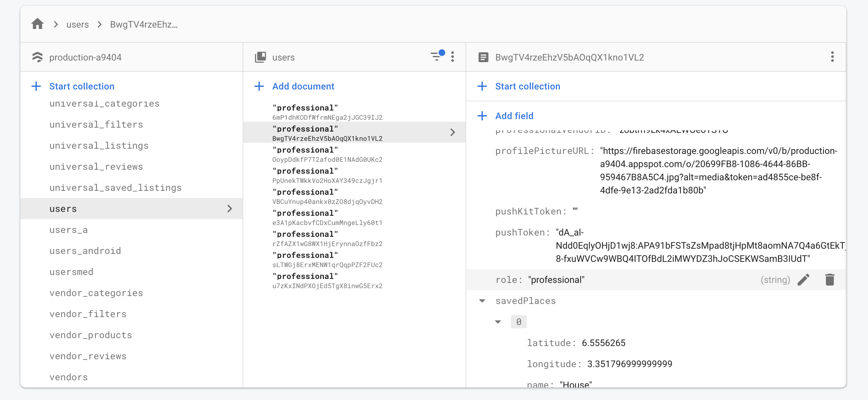Open users collection three-dot menu
Viewport: 868px width, 400px height.
452,57
